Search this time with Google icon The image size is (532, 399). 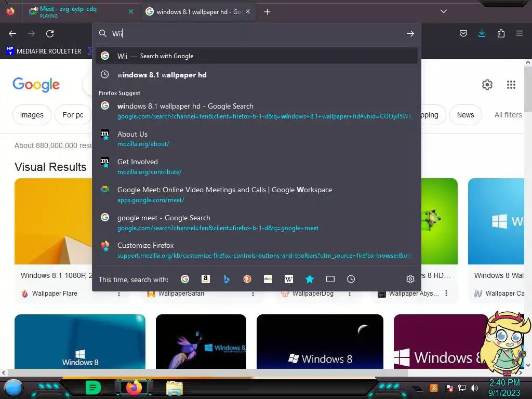pyautogui.click(x=185, y=279)
